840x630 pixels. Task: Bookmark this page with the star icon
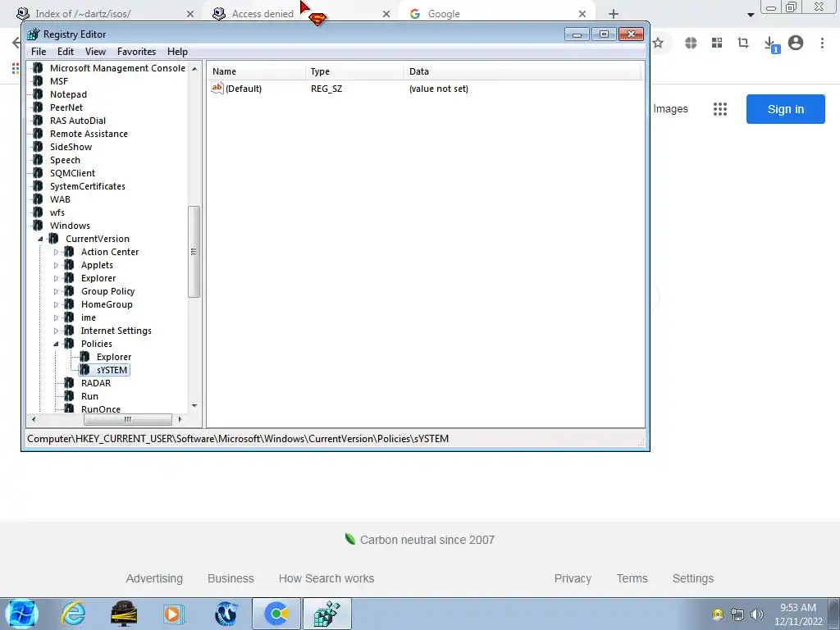coord(658,43)
